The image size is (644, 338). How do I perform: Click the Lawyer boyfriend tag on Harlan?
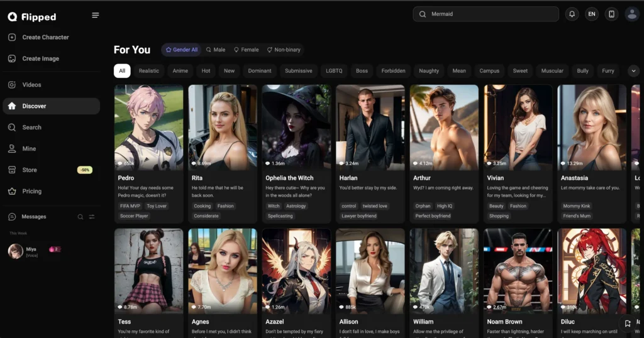tap(359, 215)
